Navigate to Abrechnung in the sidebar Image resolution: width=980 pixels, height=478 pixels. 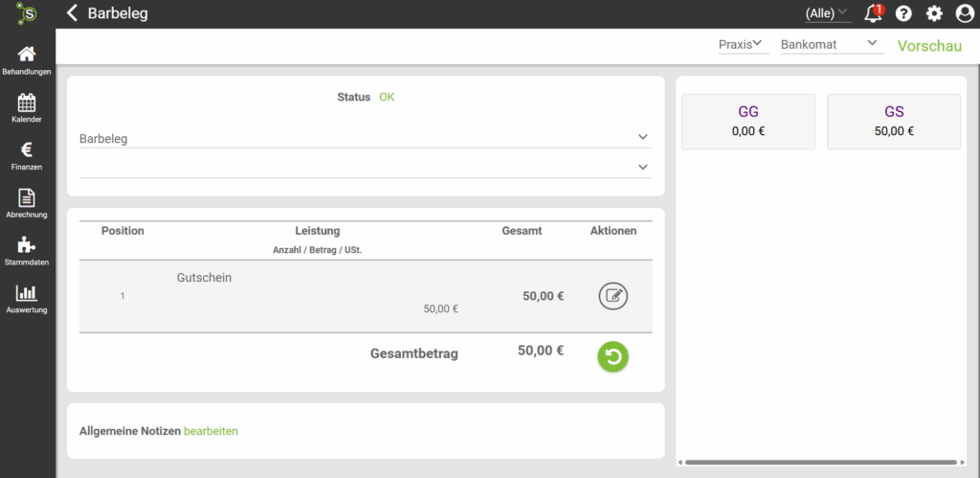pos(27,204)
